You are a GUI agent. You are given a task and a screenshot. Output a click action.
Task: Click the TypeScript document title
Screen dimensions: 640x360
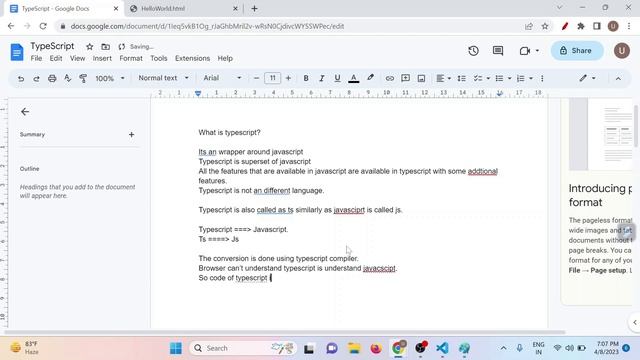tap(52, 46)
